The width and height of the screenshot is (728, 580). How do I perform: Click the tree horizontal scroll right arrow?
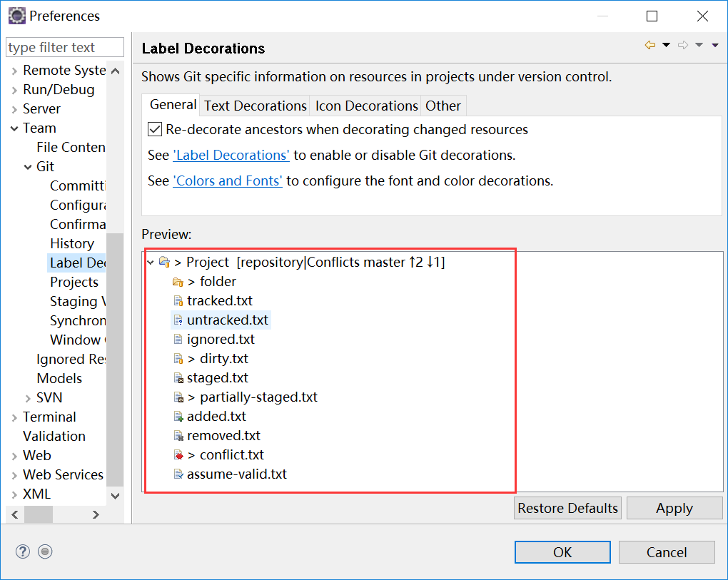(96, 514)
